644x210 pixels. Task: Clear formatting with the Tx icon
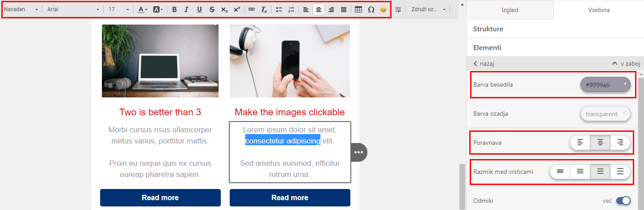(264, 9)
